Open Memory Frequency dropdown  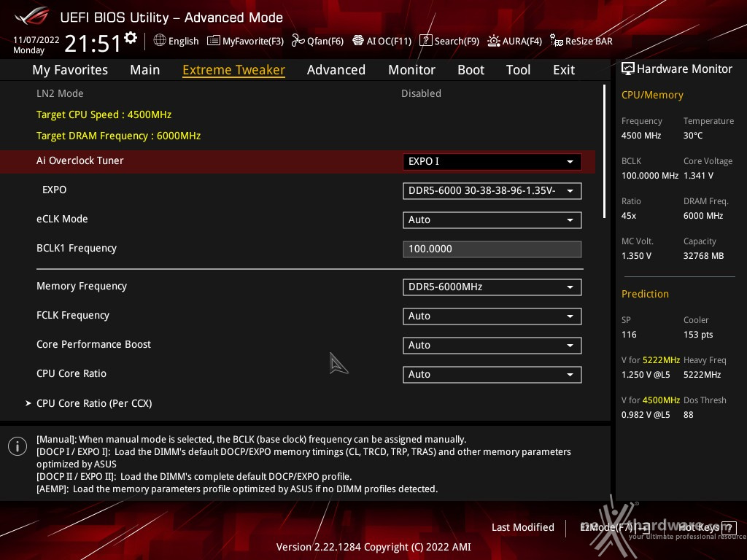pyautogui.click(x=492, y=287)
